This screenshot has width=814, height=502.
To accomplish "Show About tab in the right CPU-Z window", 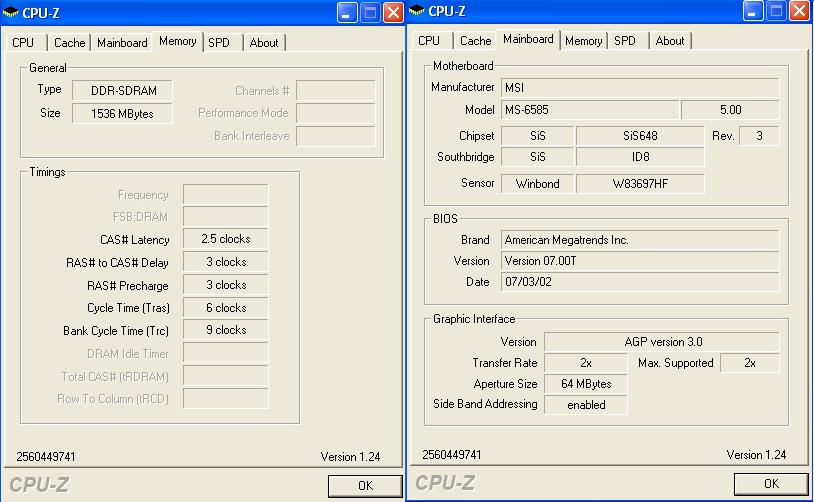I will [x=670, y=40].
